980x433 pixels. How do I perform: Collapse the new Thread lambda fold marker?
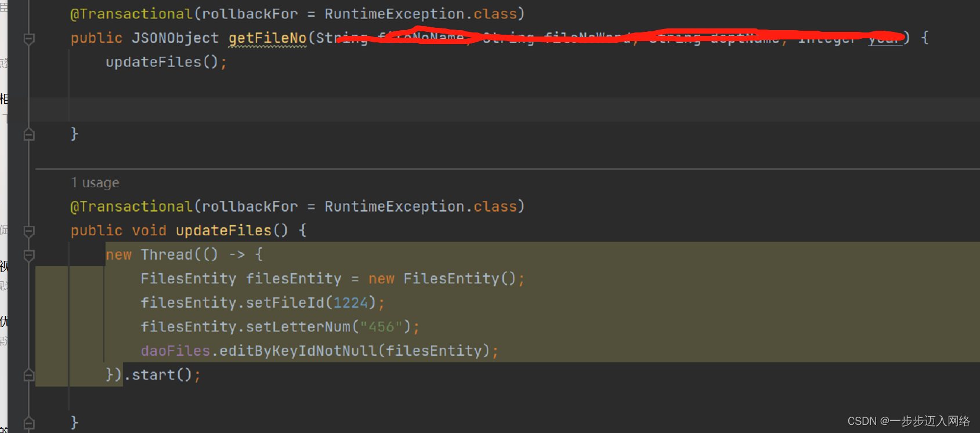[x=28, y=255]
